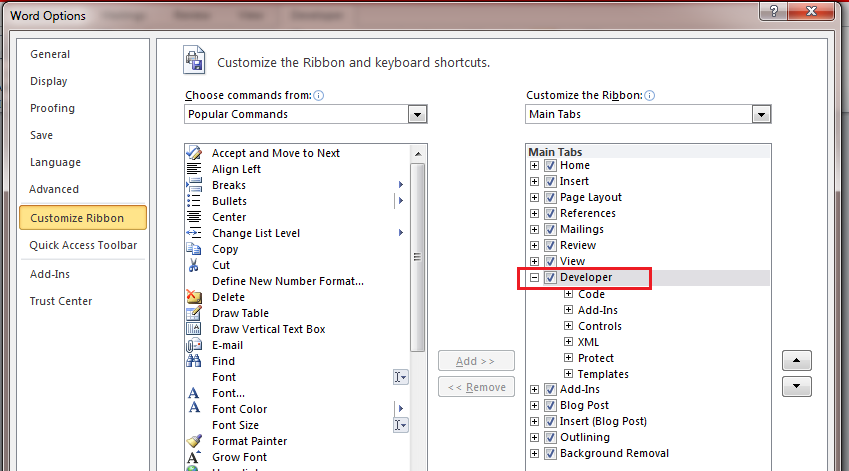Click info icon beside Choose commands from
The image size is (849, 471).
[x=319, y=95]
